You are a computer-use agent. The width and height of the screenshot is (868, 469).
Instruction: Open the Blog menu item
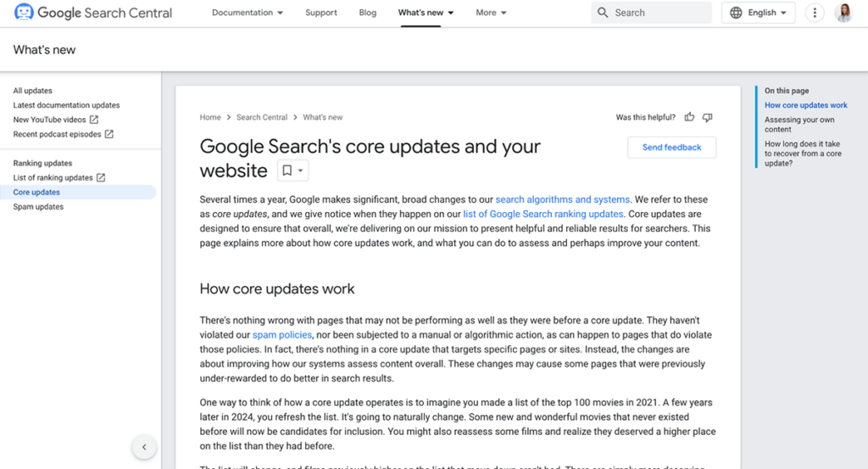point(368,12)
